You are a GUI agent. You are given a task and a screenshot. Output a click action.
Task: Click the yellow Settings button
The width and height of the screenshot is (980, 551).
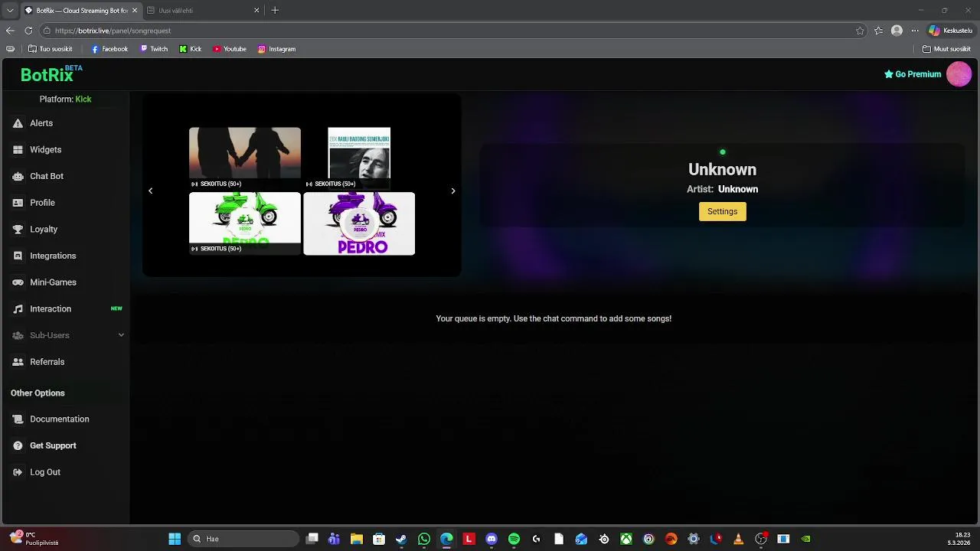pyautogui.click(x=722, y=211)
